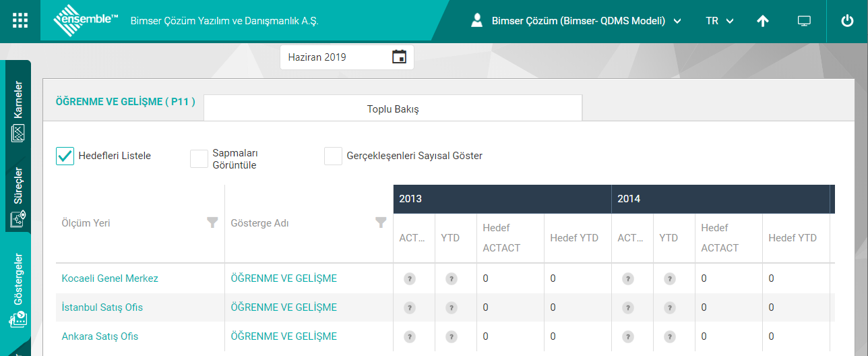
Task: Click 2014 ACT question mark for Ankara
Action: point(627,336)
